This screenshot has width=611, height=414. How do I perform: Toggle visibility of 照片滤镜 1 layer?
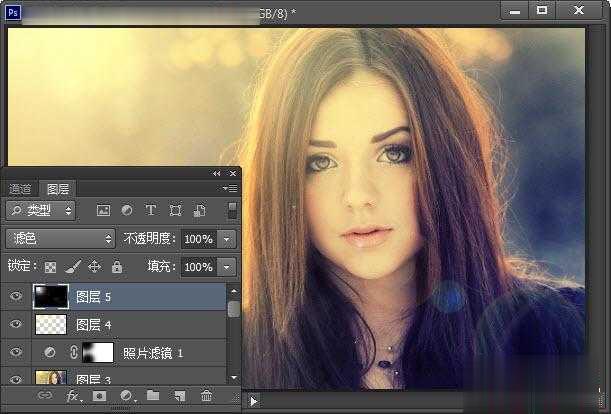16,352
